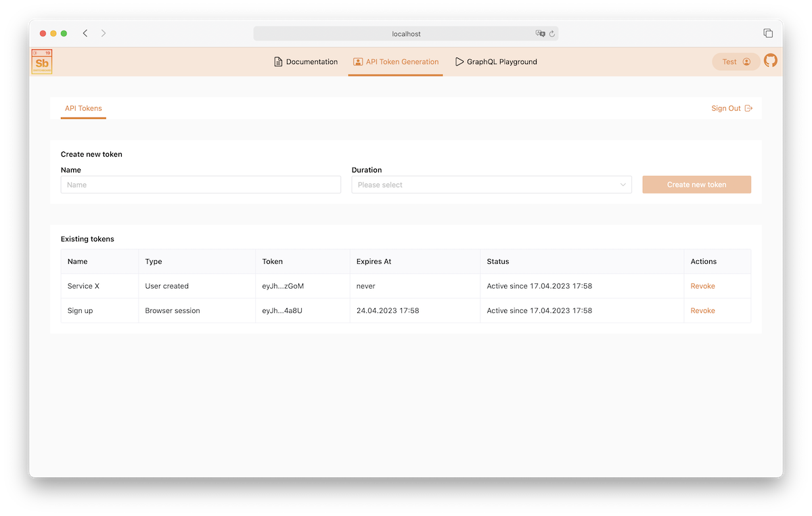
Task: Click the Browser session type cell
Action: pos(197,310)
